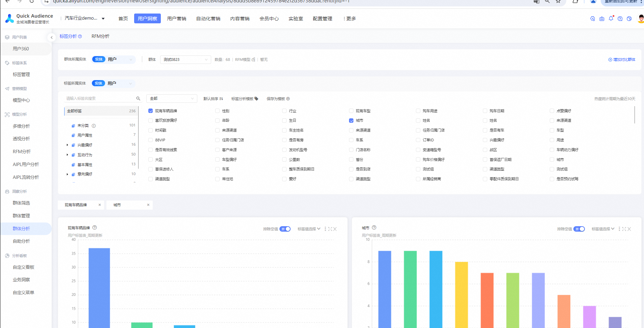Viewport: 644px width, 328px height.
Task: Open the briefcase icon in header
Action: 602,19
